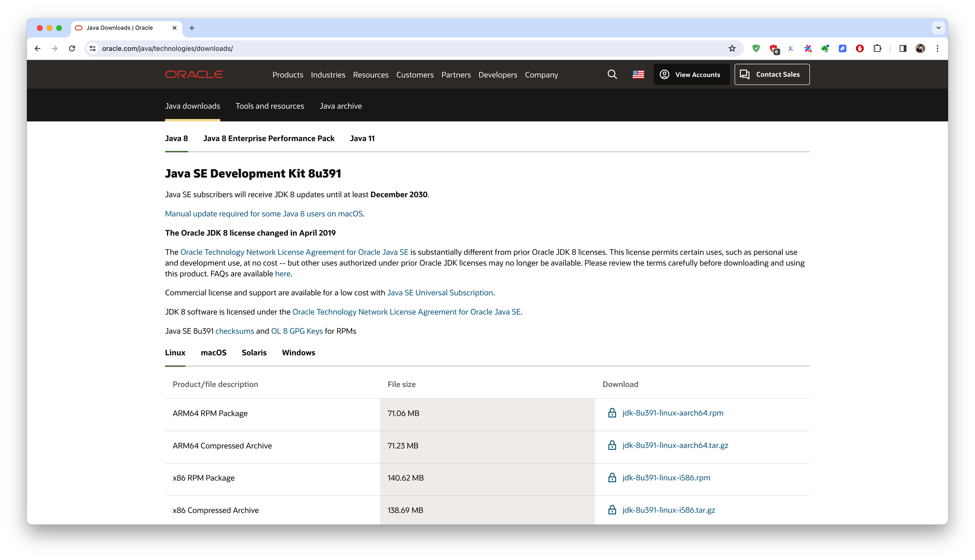Open the checksums link

click(x=235, y=331)
